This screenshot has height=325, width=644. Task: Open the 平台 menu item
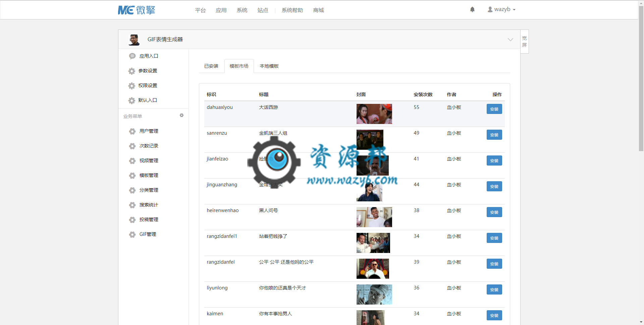[200, 10]
